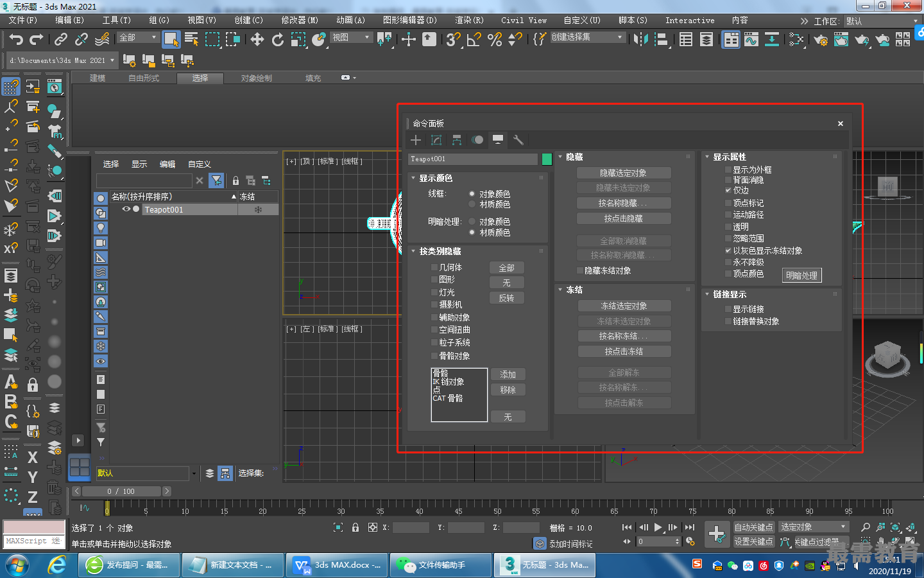Switch to Hierarchy tab in command panel
This screenshot has height=578, width=924.
click(x=457, y=140)
